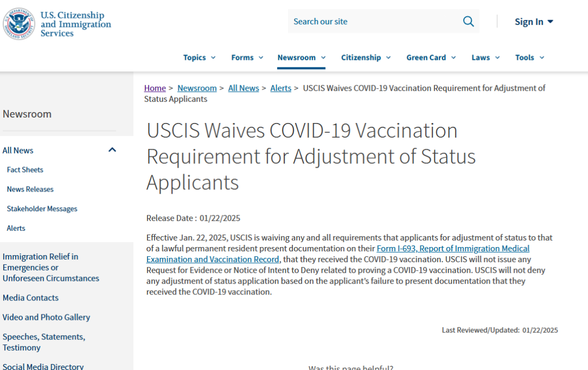Follow the Alerts breadcrumb link
Viewport: 588px width, 370px height.
281,88
